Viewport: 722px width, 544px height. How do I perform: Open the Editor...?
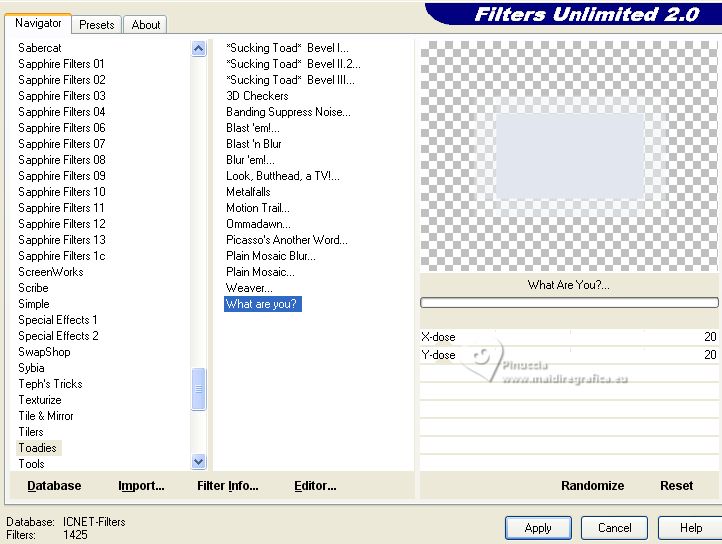coord(315,486)
